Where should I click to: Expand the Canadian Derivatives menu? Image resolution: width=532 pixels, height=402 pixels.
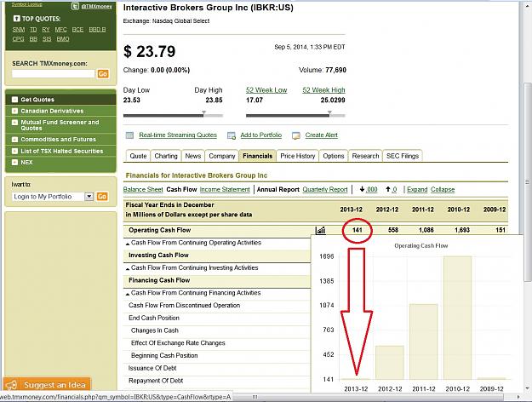[x=14, y=111]
